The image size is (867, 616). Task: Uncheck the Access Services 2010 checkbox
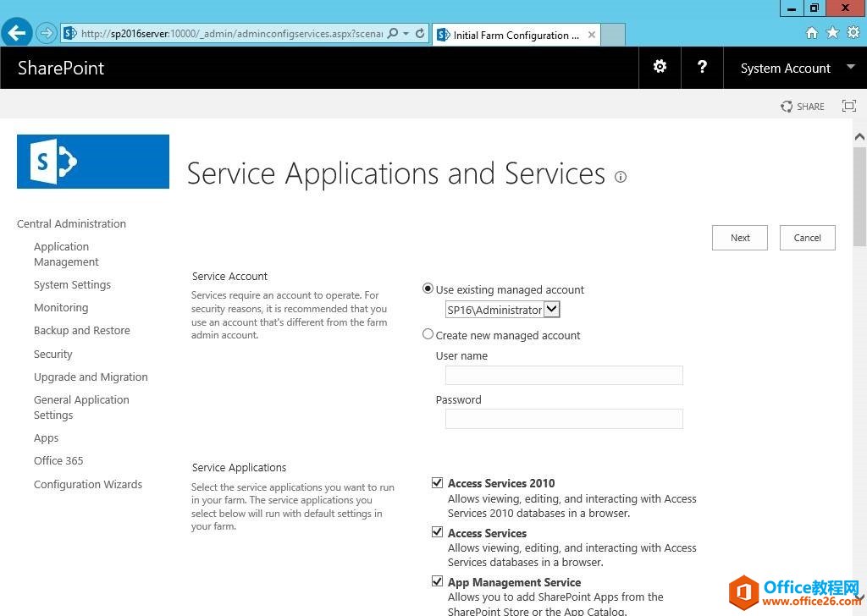click(x=437, y=482)
